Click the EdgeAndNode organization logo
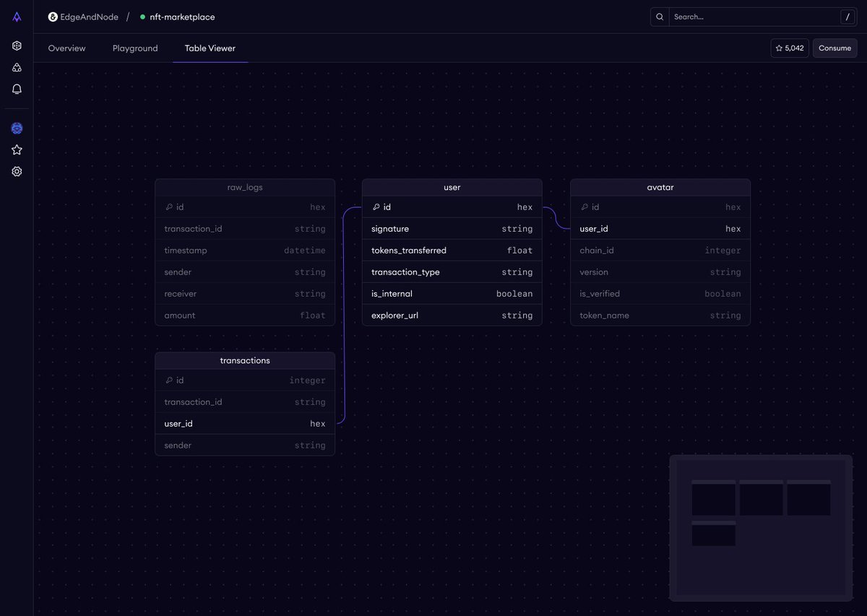Viewport: 867px width, 616px height. pyautogui.click(x=53, y=17)
